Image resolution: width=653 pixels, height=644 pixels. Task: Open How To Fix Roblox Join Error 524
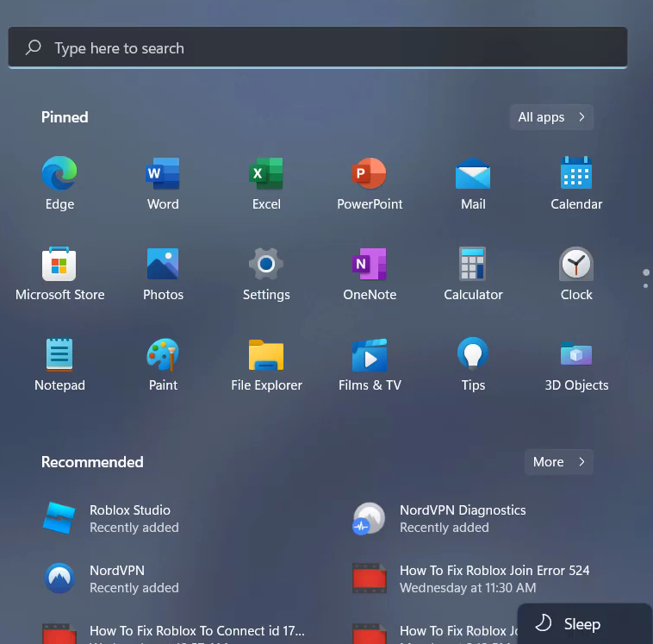pyautogui.click(x=470, y=578)
